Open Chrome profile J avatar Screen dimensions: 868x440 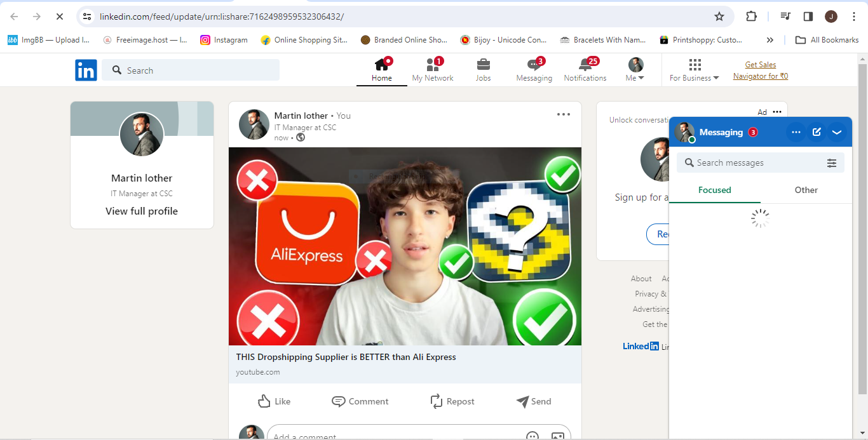831,17
